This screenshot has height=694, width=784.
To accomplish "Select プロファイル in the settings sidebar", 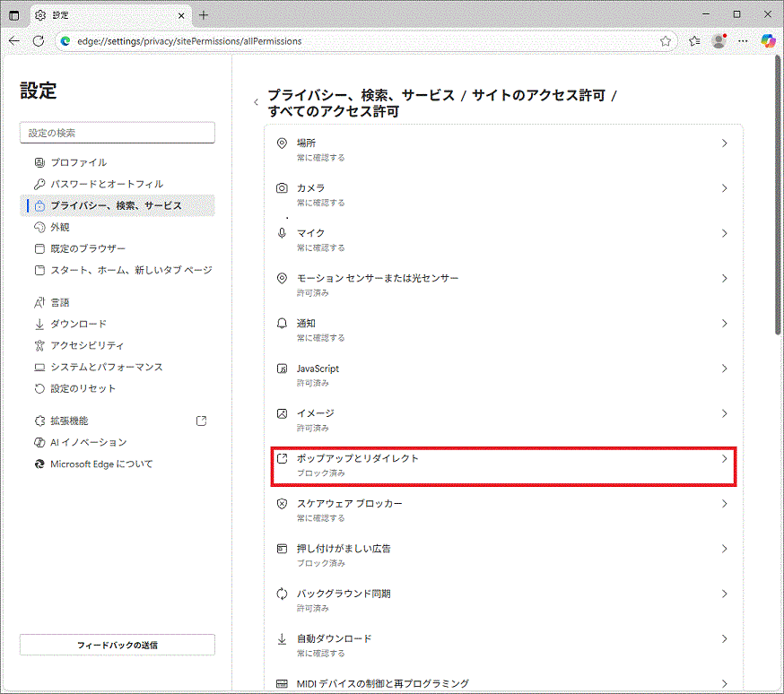I will [78, 162].
